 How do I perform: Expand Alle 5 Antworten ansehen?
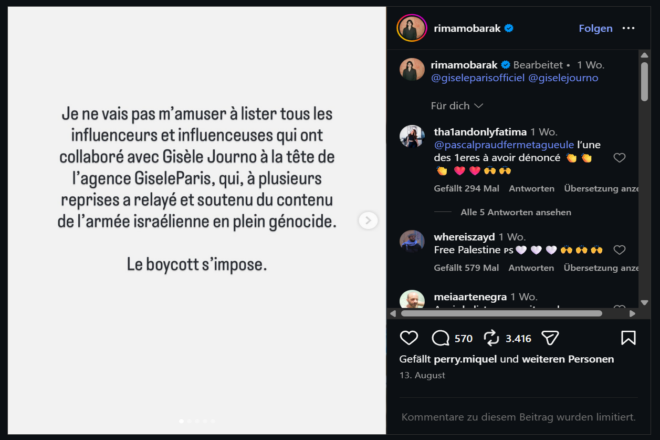[x=516, y=212]
